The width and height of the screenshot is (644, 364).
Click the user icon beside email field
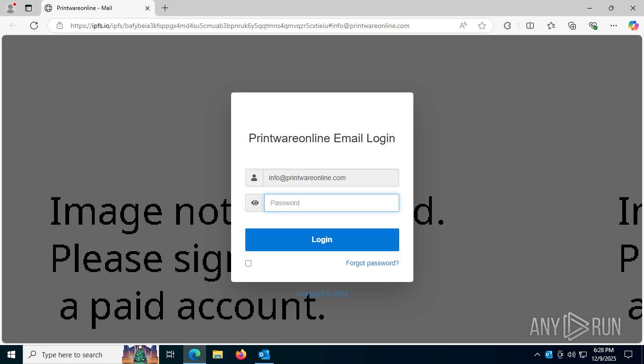click(x=254, y=178)
